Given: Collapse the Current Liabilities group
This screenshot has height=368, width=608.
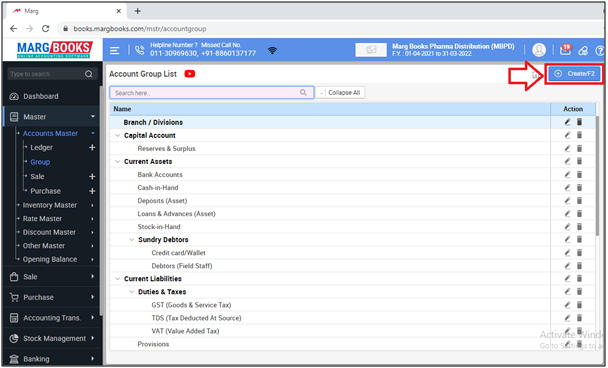Looking at the screenshot, I should pyautogui.click(x=118, y=279).
